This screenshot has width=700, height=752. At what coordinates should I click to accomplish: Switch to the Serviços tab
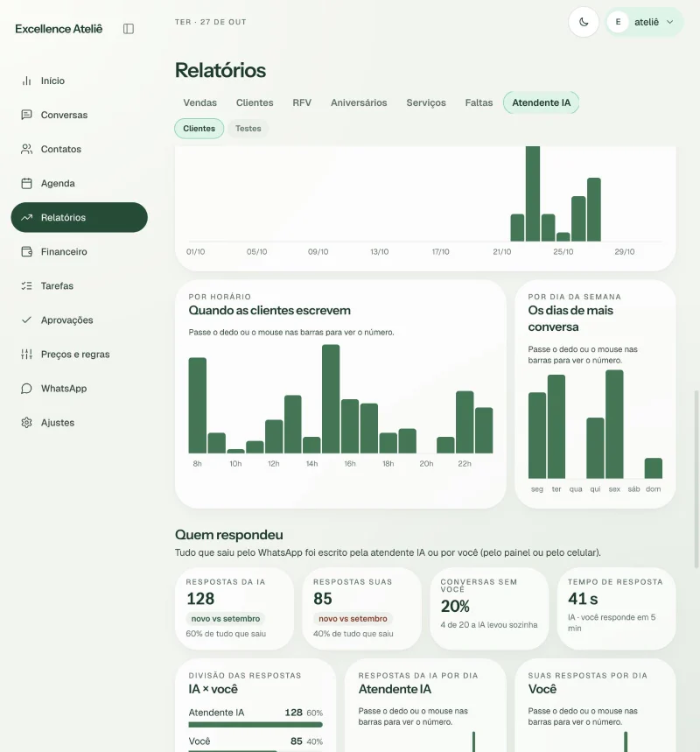pos(426,102)
